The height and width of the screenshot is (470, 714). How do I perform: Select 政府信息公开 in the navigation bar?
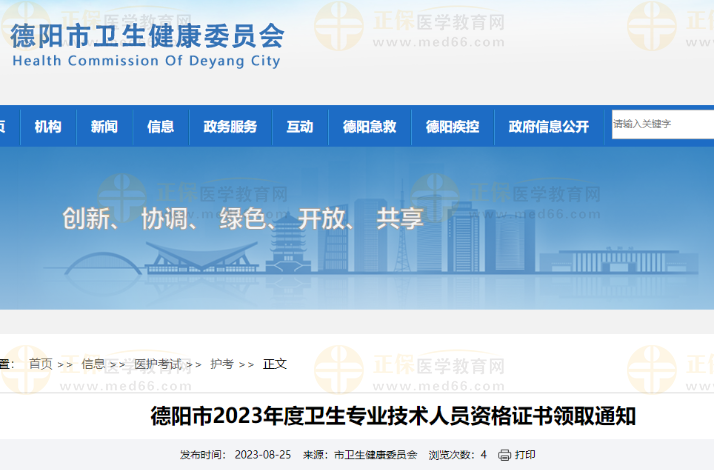tap(548, 127)
